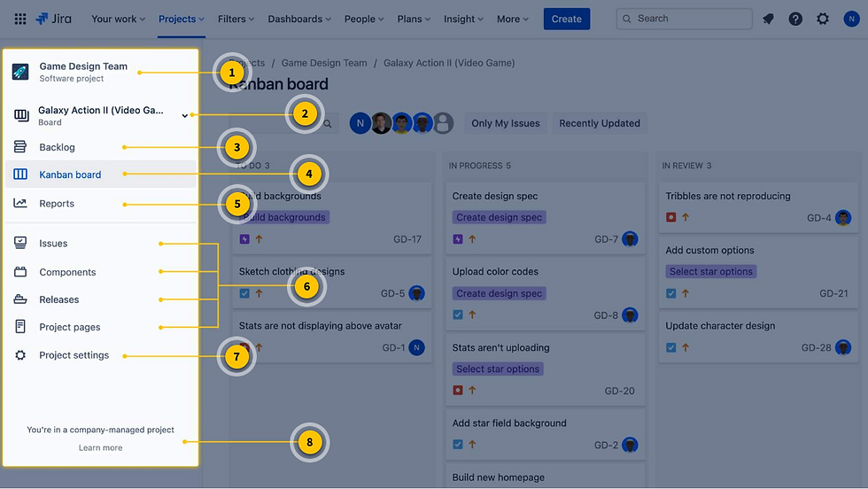Open the app switcher grid icon
Viewport: 868px width, 489px height.
pyautogui.click(x=20, y=19)
